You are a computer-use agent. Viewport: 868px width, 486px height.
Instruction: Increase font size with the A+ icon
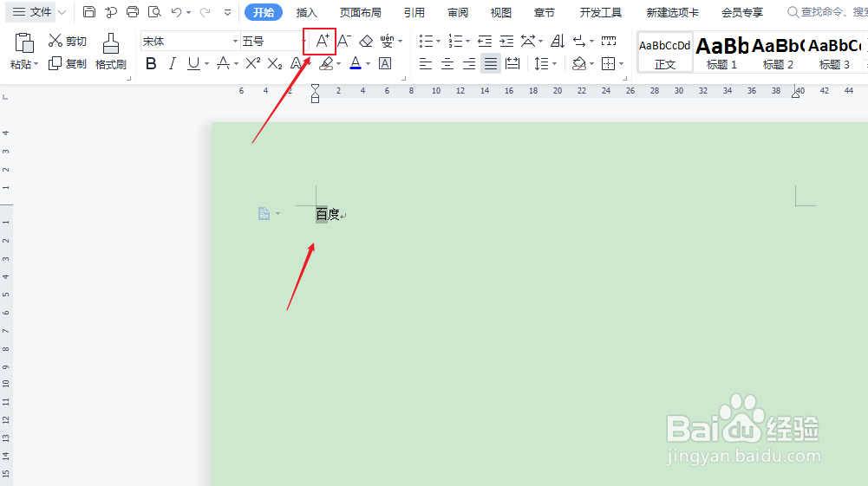[323, 41]
